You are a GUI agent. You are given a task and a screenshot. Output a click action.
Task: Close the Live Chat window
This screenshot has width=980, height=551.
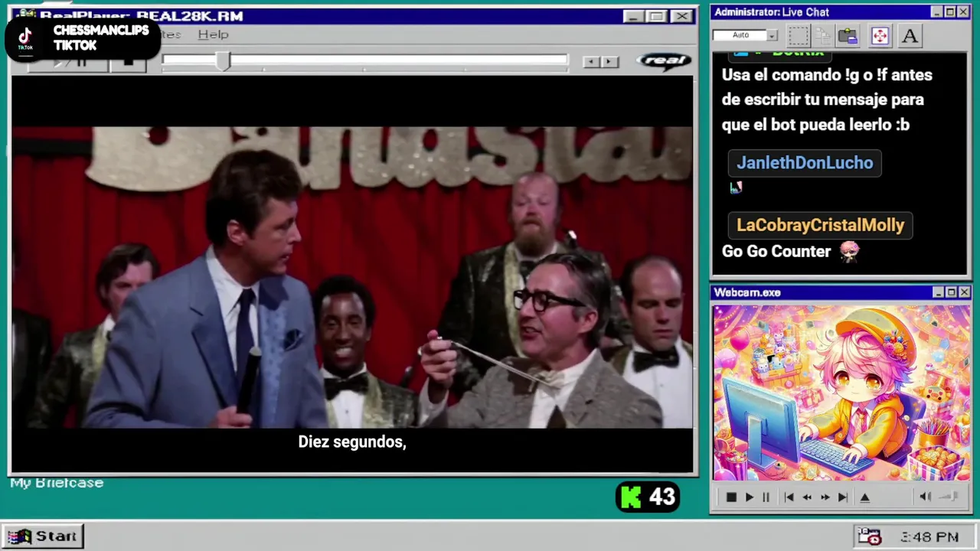click(x=963, y=12)
